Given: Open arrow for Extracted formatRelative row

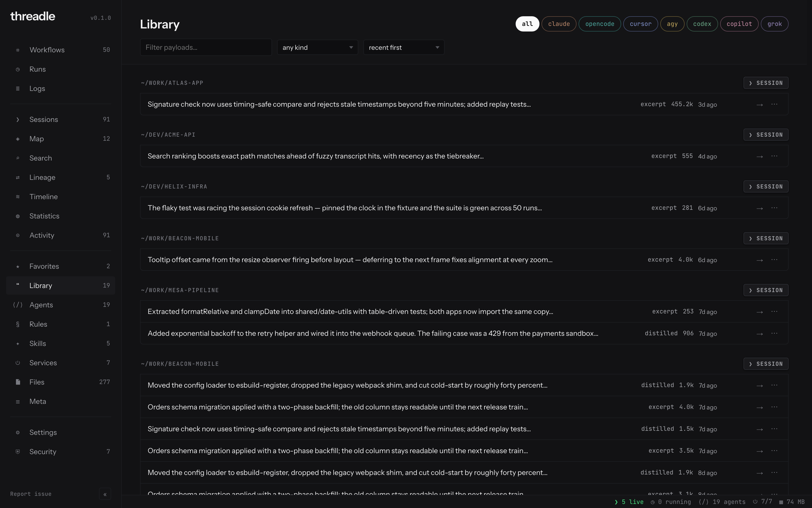Looking at the screenshot, I should [760, 312].
